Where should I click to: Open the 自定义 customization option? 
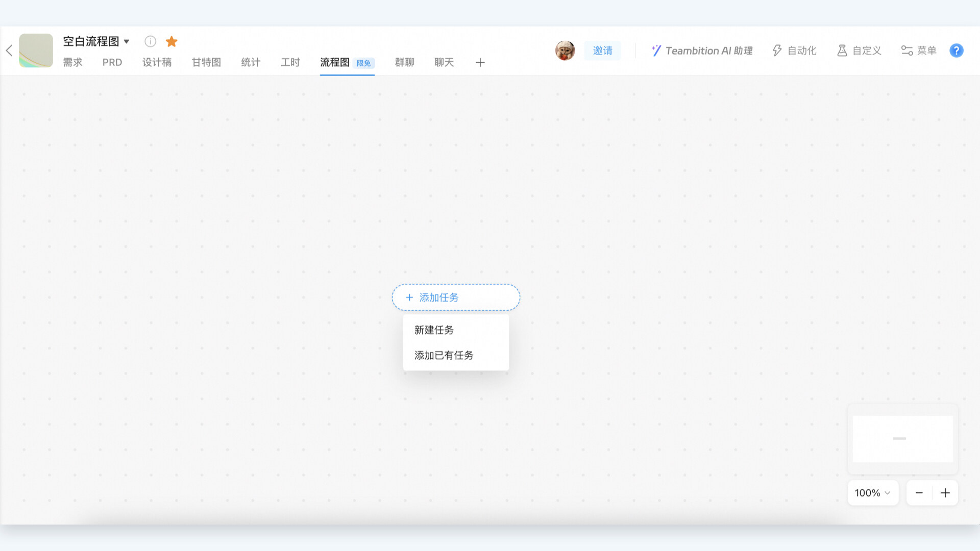pyautogui.click(x=859, y=51)
